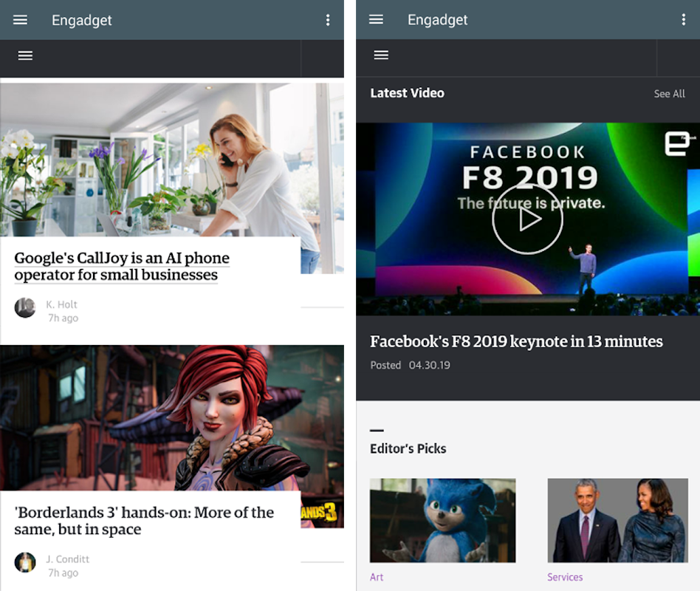
Task: Select the Art category link
Action: pyautogui.click(x=377, y=577)
